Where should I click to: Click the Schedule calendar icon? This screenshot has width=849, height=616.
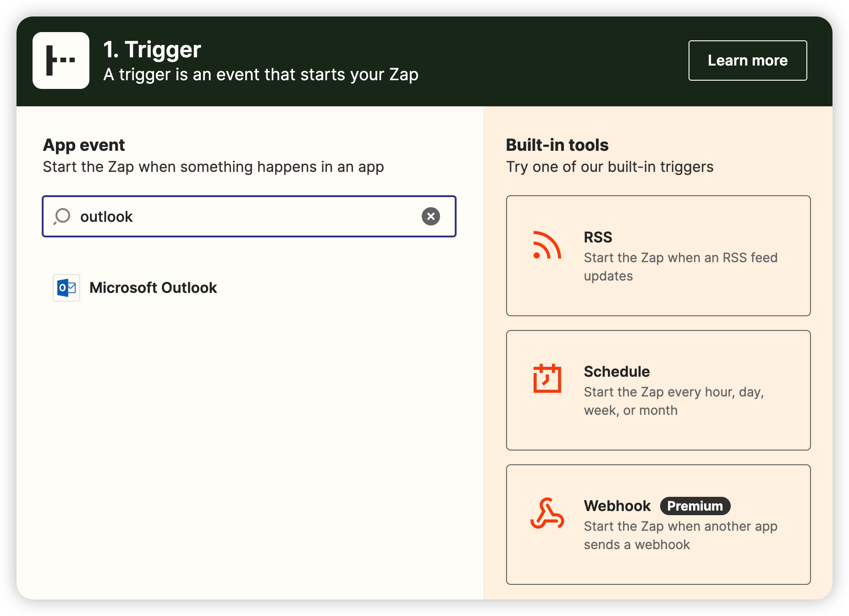click(547, 379)
